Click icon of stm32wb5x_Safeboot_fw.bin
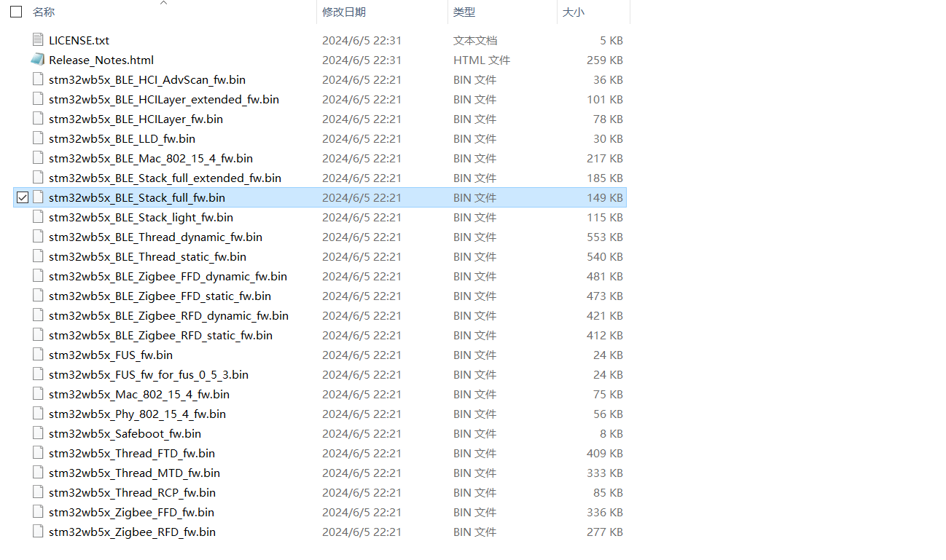Viewport: 946px width, 560px height. pos(38,433)
